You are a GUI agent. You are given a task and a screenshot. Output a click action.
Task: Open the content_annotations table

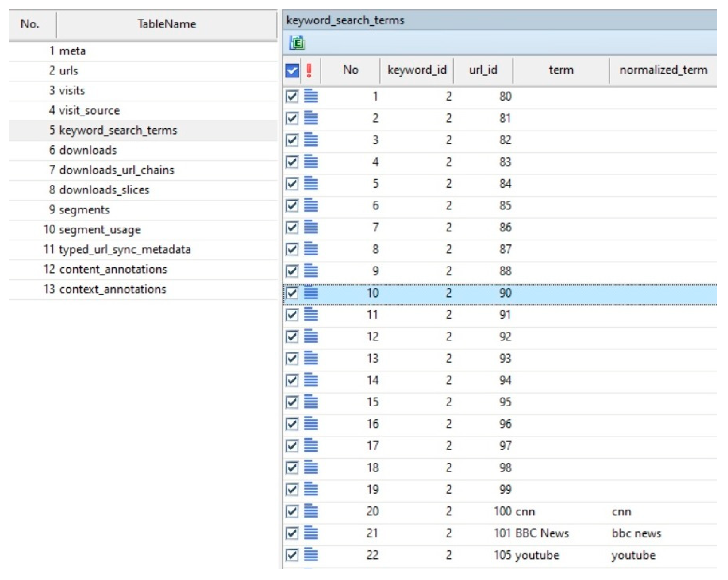pyautogui.click(x=113, y=269)
